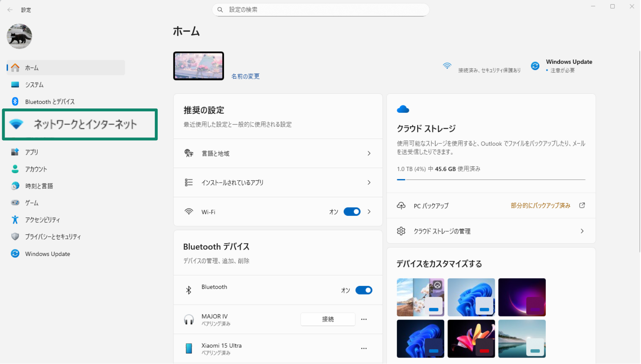This screenshot has height=364, width=641.
Task: Click the Wi-Fi status icon in the header
Action: pyautogui.click(x=447, y=66)
